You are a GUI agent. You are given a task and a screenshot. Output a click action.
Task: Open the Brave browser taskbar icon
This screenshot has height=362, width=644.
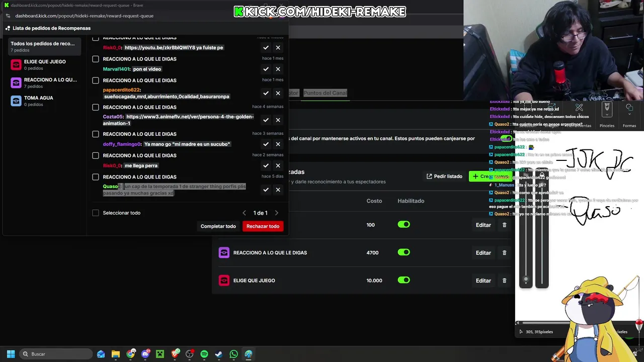tap(175, 354)
